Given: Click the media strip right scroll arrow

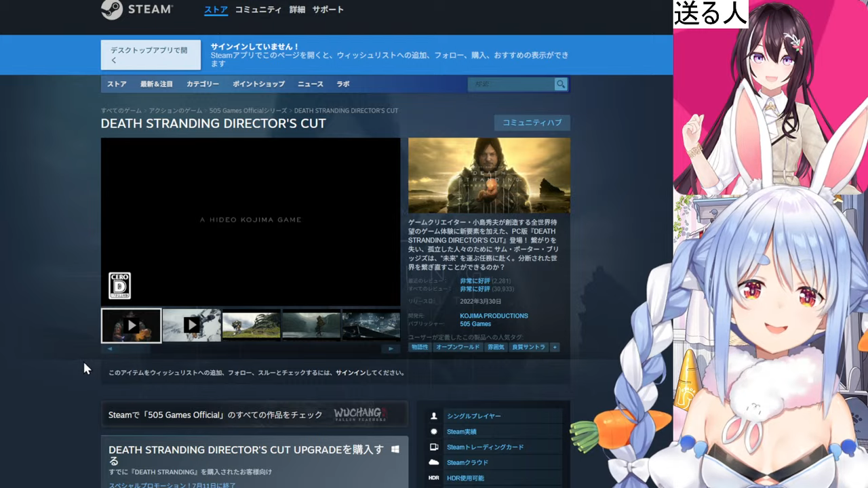Looking at the screenshot, I should pos(391,348).
